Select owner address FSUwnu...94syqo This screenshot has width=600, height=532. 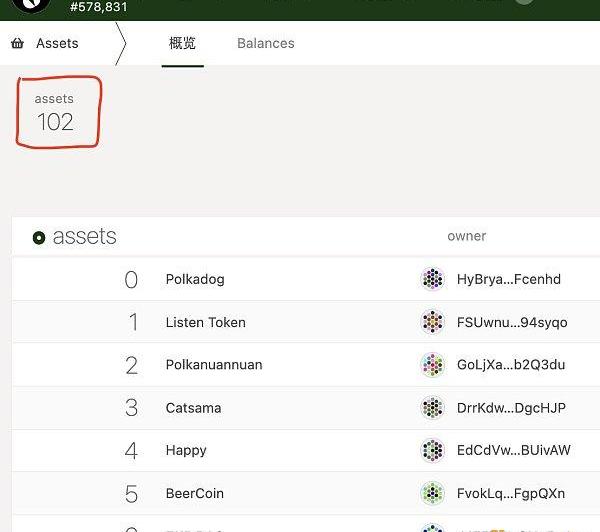point(511,322)
